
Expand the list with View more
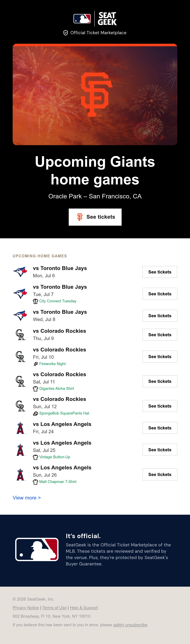coord(27,498)
